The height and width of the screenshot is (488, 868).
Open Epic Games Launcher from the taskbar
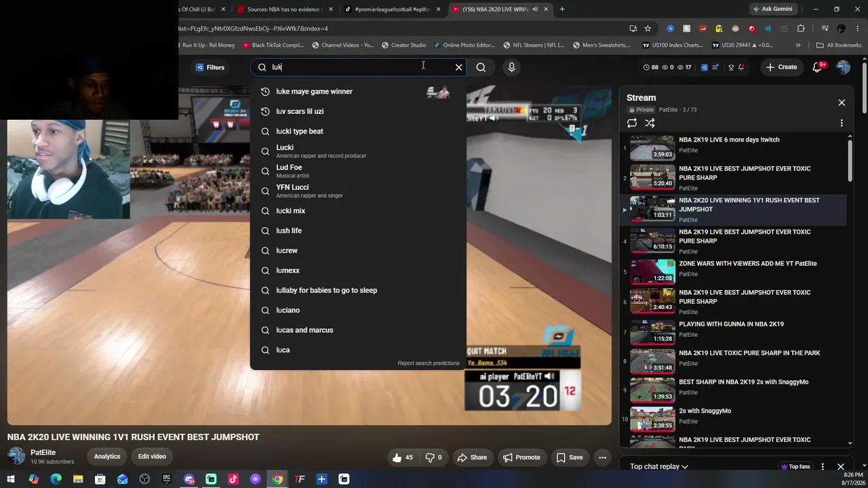[x=167, y=479]
